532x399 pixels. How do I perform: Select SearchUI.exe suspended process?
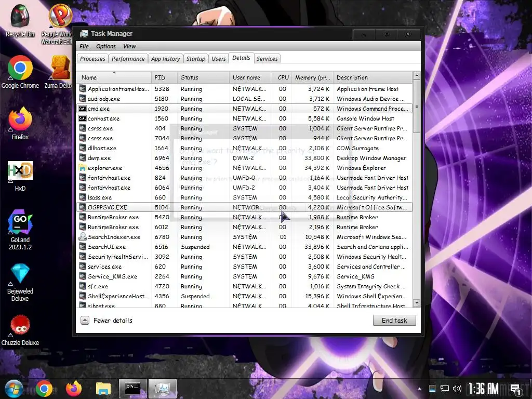(245, 247)
